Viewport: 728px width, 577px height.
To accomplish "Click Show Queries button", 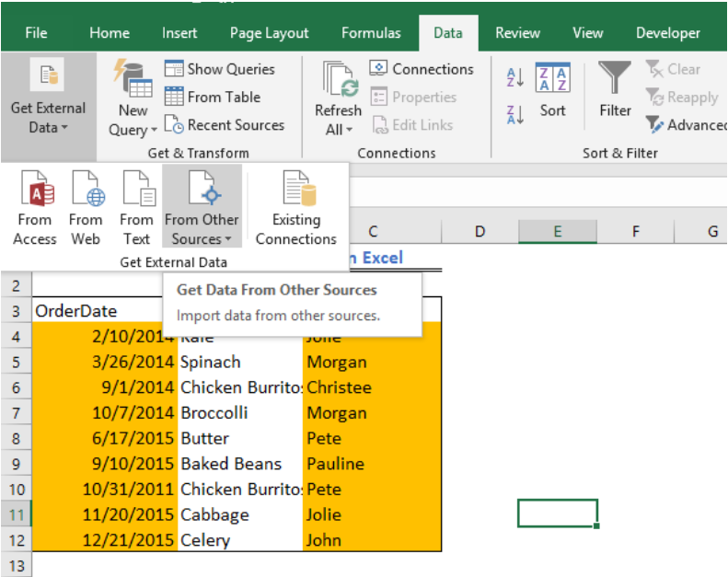I will point(220,69).
